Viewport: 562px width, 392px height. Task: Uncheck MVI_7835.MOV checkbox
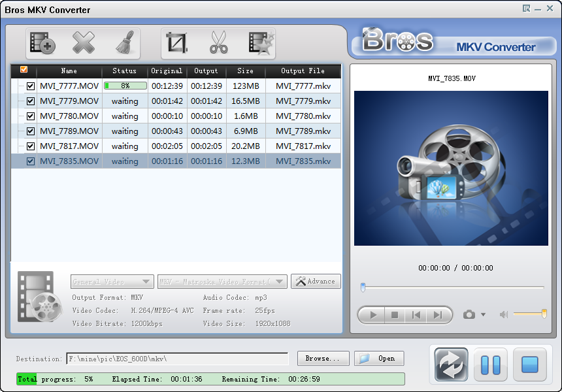pyautogui.click(x=31, y=161)
